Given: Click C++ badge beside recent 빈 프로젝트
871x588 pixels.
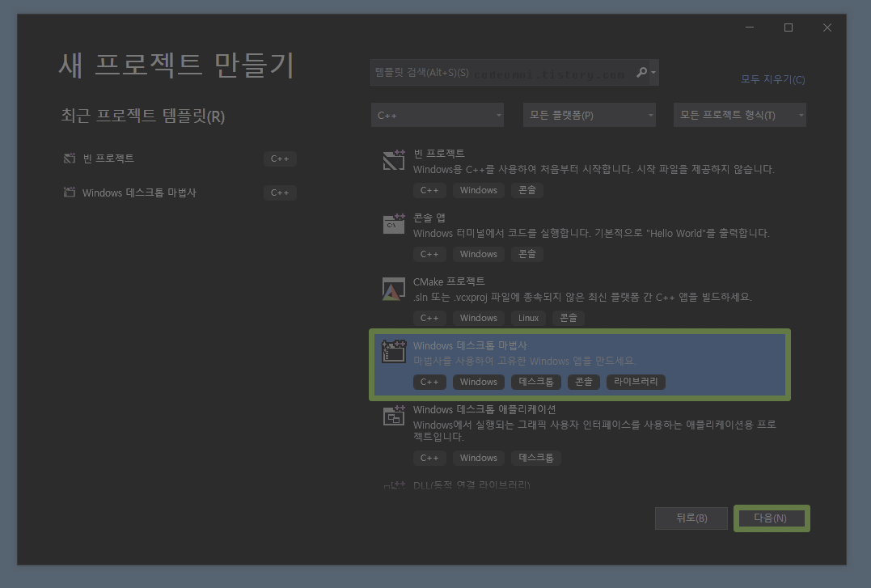Looking at the screenshot, I should pos(280,159).
